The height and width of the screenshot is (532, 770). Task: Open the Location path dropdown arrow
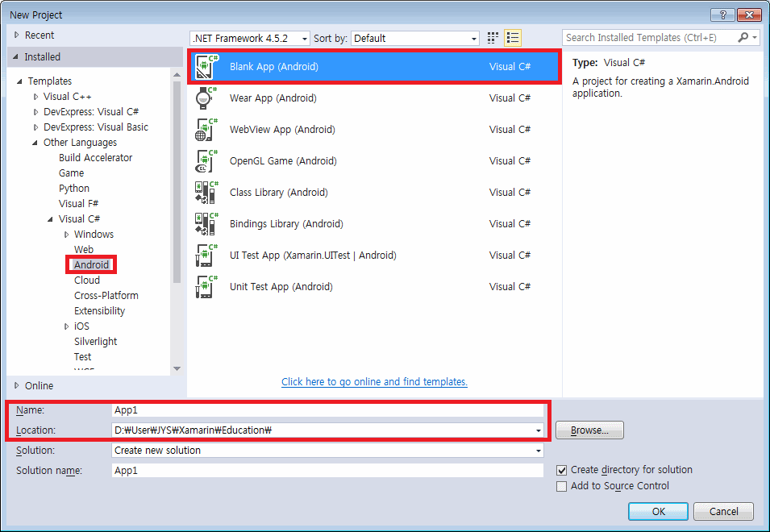pos(539,430)
